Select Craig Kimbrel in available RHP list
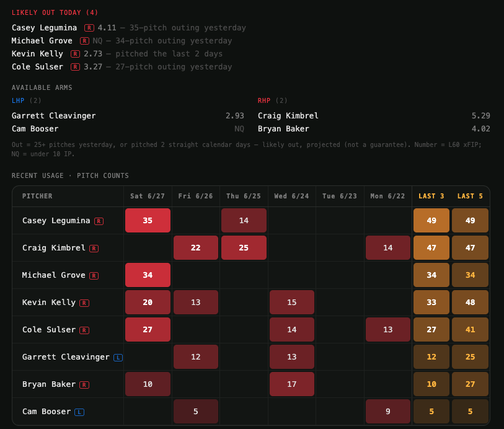 coord(288,116)
